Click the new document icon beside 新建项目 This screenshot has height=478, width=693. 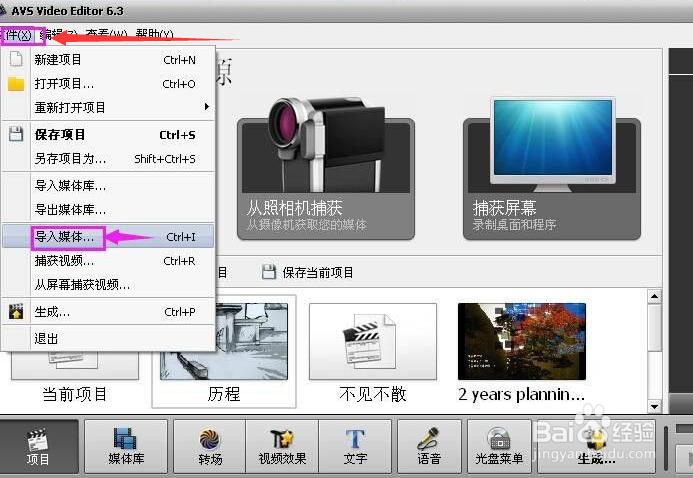pos(16,59)
